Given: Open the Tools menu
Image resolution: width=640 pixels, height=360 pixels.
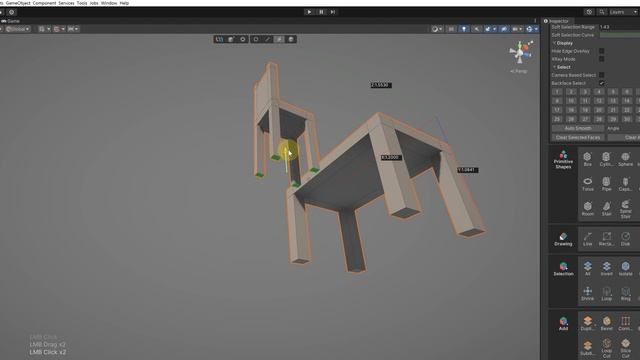Looking at the screenshot, I should click(82, 3).
